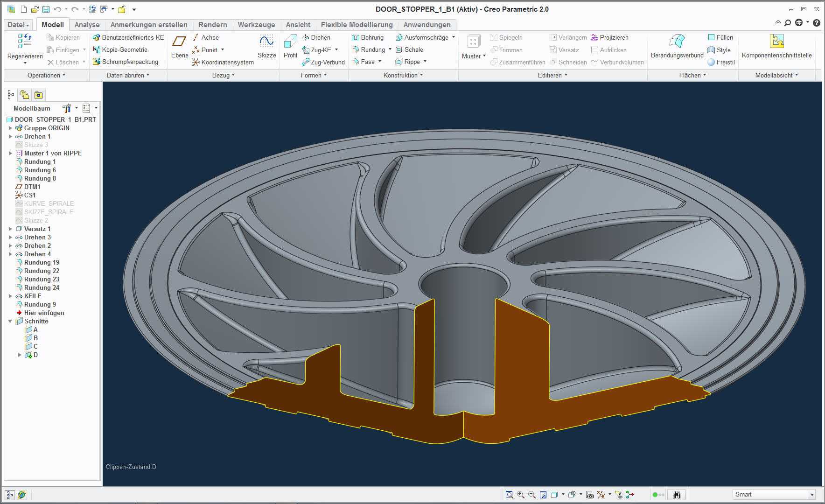Choose the Drehen revolve tool
The image size is (825, 504).
click(x=316, y=37)
